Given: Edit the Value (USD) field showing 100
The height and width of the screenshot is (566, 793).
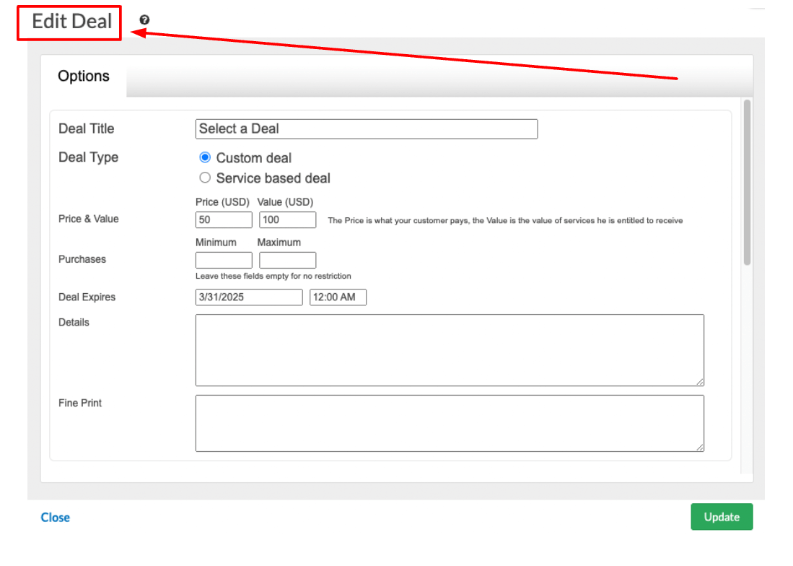Looking at the screenshot, I should (288, 220).
